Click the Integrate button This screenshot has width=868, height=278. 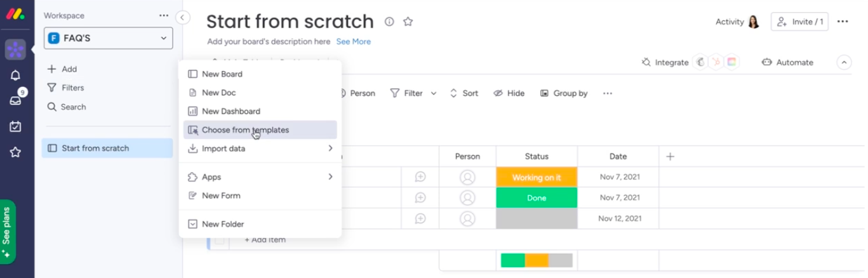coord(665,62)
